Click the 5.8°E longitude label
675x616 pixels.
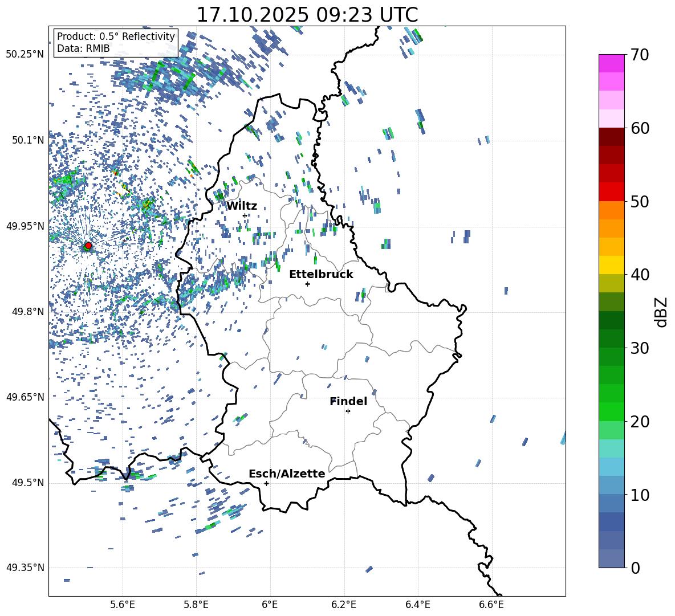(196, 605)
